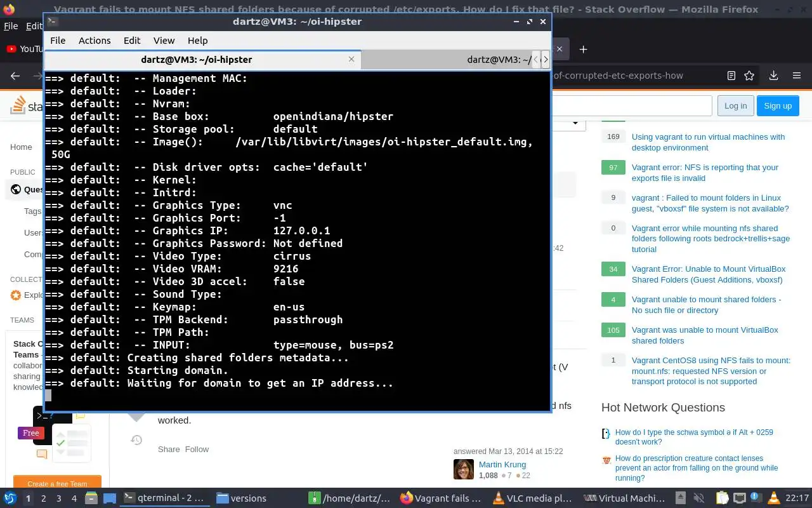
Task: Click the 22:17 panel clock
Action: click(x=797, y=498)
